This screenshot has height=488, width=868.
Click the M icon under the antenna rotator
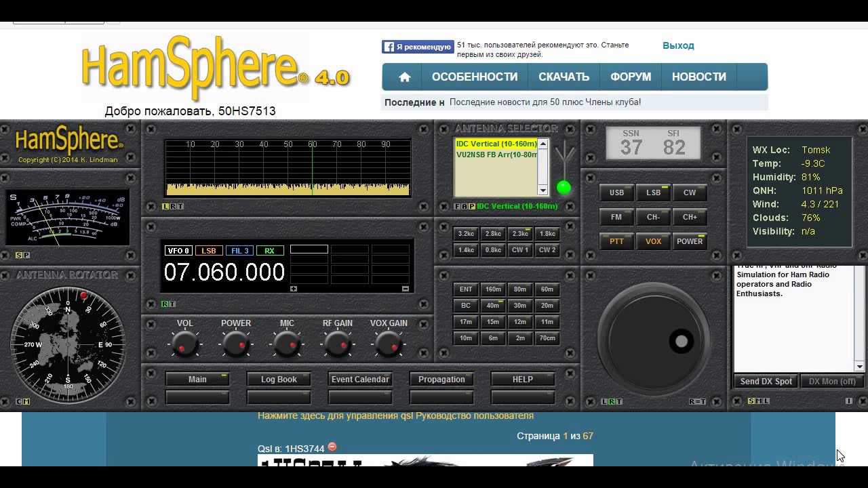tap(26, 401)
